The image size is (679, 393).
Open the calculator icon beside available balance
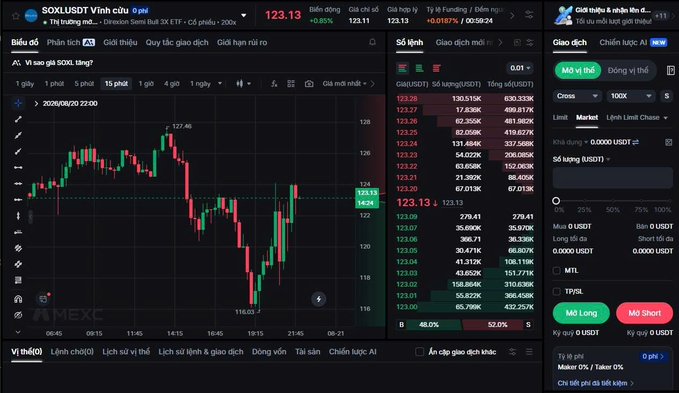point(669,142)
